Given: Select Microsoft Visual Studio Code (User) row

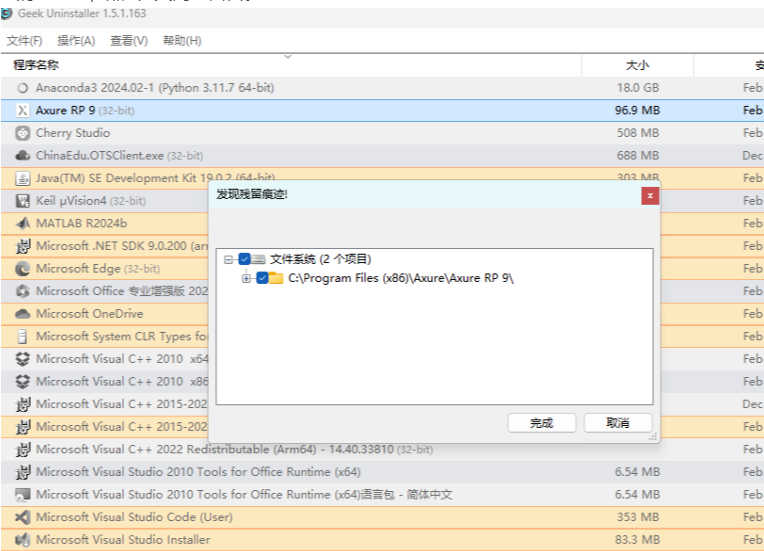Looking at the screenshot, I should click(x=382, y=517).
